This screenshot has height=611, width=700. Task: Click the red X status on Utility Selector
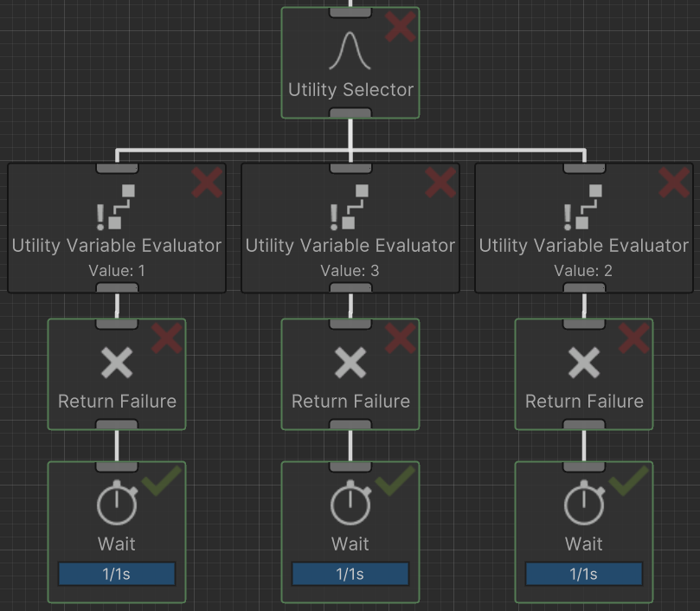tap(400, 27)
